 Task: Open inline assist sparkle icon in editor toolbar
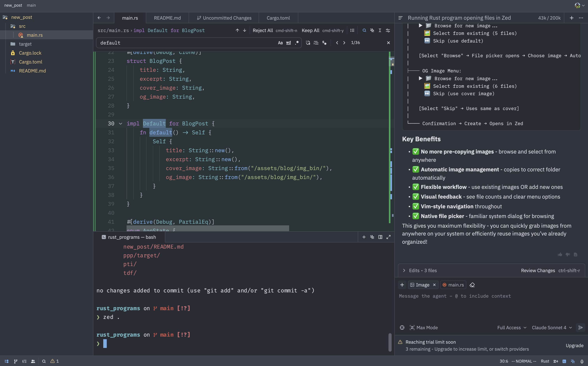click(372, 31)
